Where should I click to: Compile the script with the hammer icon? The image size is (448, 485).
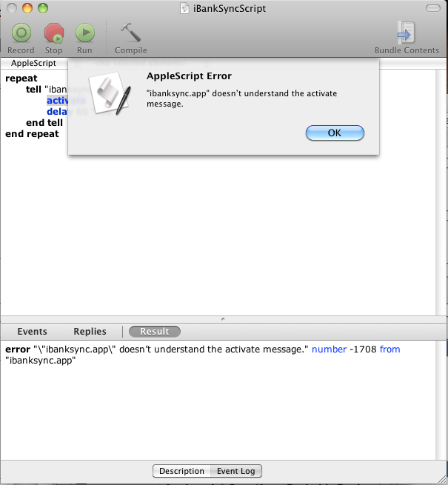(130, 33)
